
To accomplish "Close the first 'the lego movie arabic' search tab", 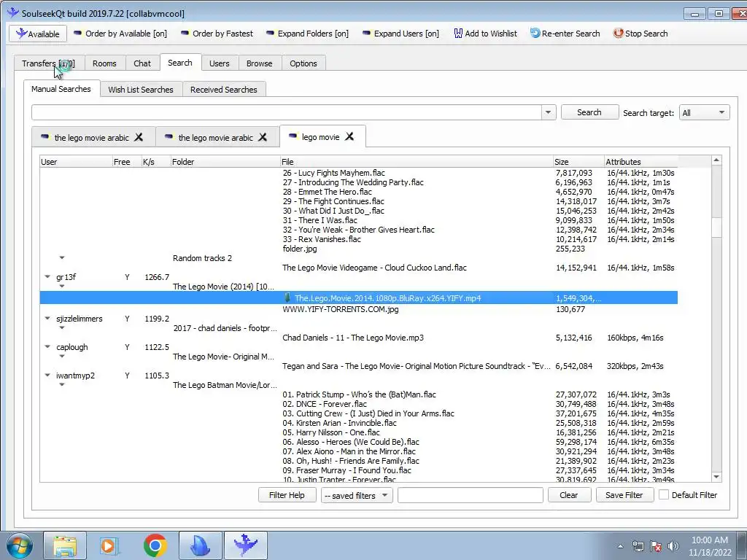I will point(139,137).
